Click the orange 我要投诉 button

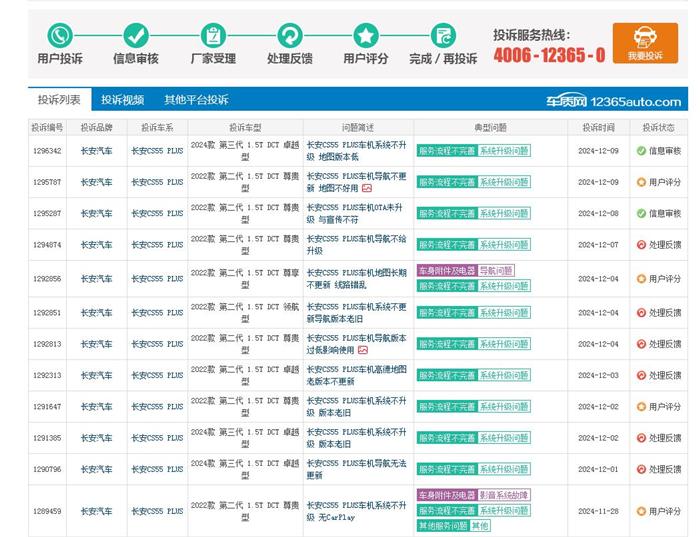[645, 43]
